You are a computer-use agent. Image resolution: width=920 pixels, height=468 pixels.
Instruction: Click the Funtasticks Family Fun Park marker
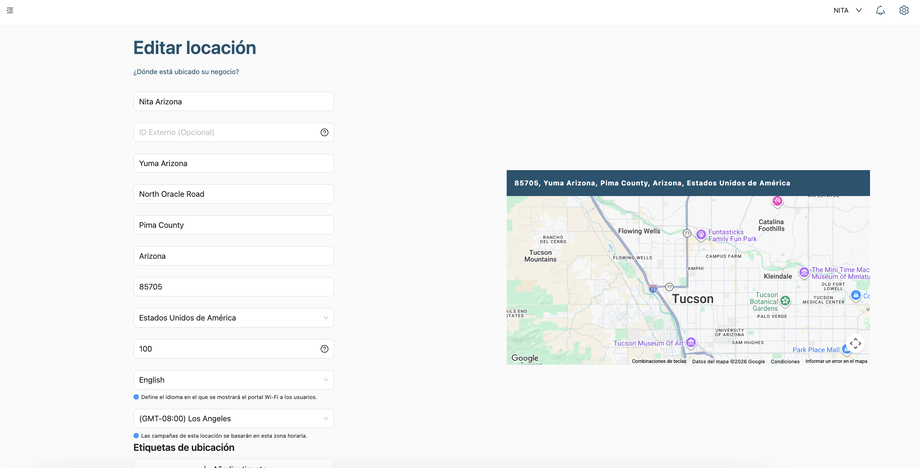(701, 235)
